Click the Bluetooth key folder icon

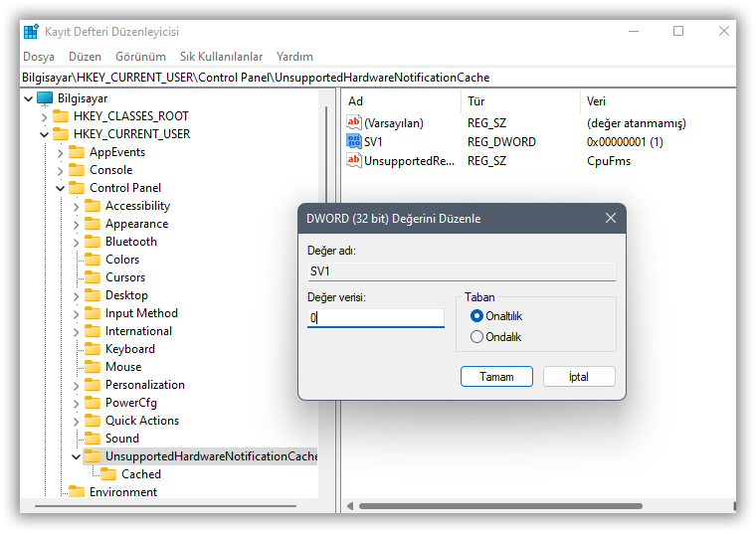[x=93, y=242]
